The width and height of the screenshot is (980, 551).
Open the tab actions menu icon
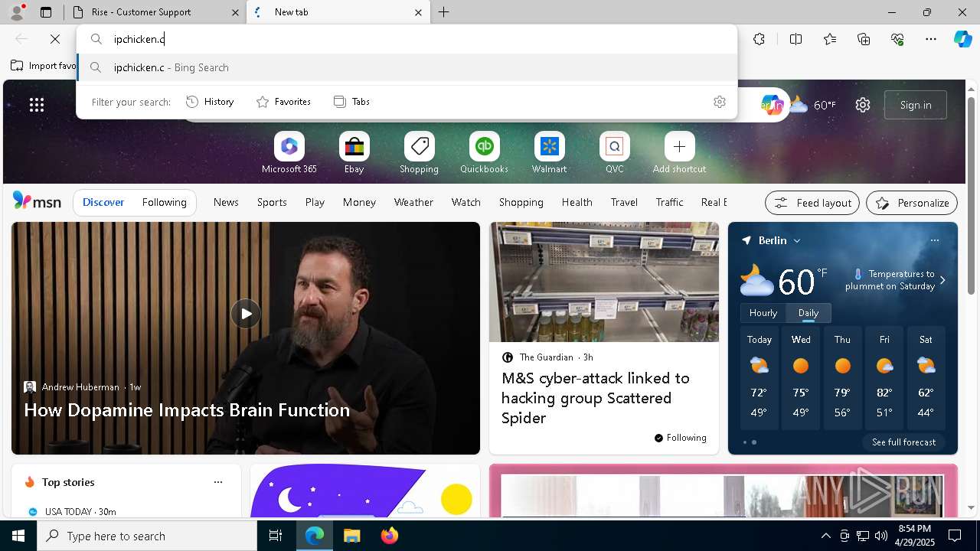46,12
